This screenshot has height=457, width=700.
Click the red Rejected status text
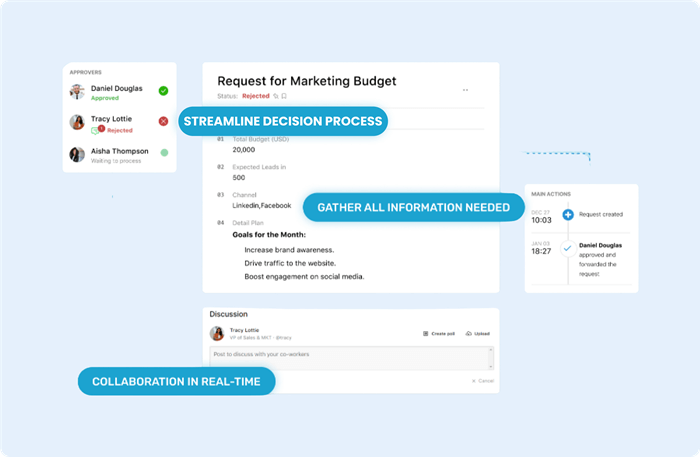[256, 96]
